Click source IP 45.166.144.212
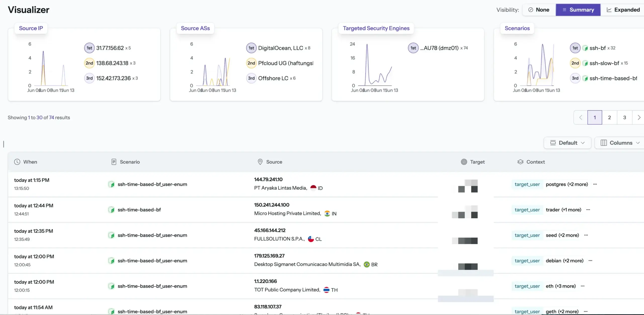The width and height of the screenshot is (644, 315). pyautogui.click(x=270, y=230)
